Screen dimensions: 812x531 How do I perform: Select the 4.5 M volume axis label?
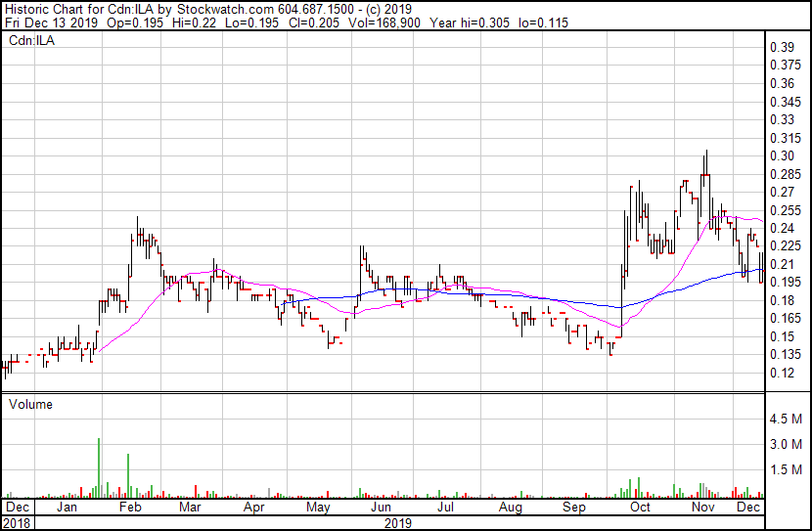click(786, 419)
